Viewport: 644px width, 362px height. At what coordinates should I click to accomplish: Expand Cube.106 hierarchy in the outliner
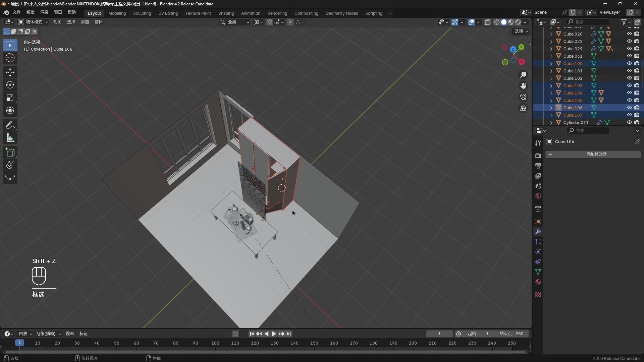pyautogui.click(x=552, y=108)
